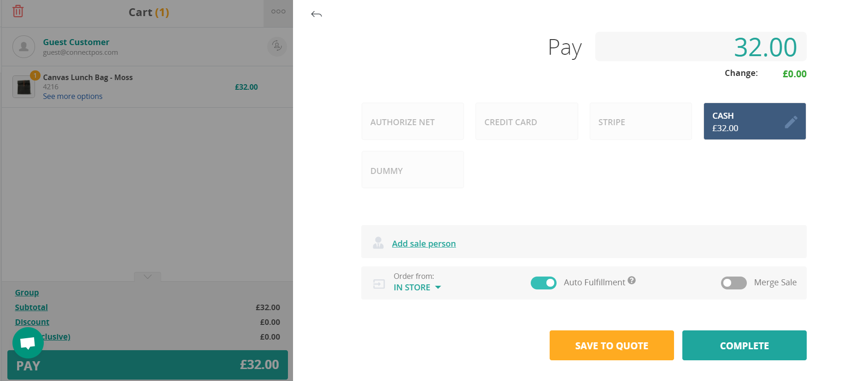Select the STRIPE payment method
This screenshot has height=381, width=868.
[640, 121]
